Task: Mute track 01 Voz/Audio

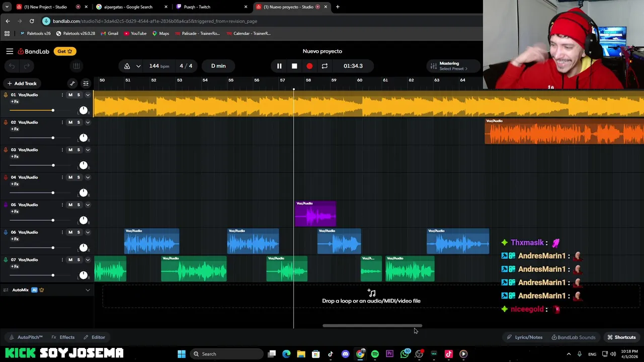Action: click(70, 95)
